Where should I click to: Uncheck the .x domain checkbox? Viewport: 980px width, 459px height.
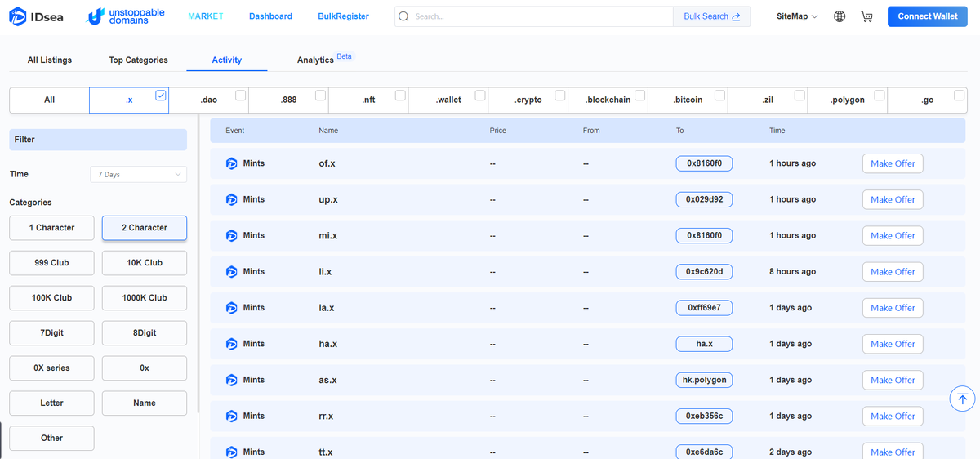[x=161, y=96]
